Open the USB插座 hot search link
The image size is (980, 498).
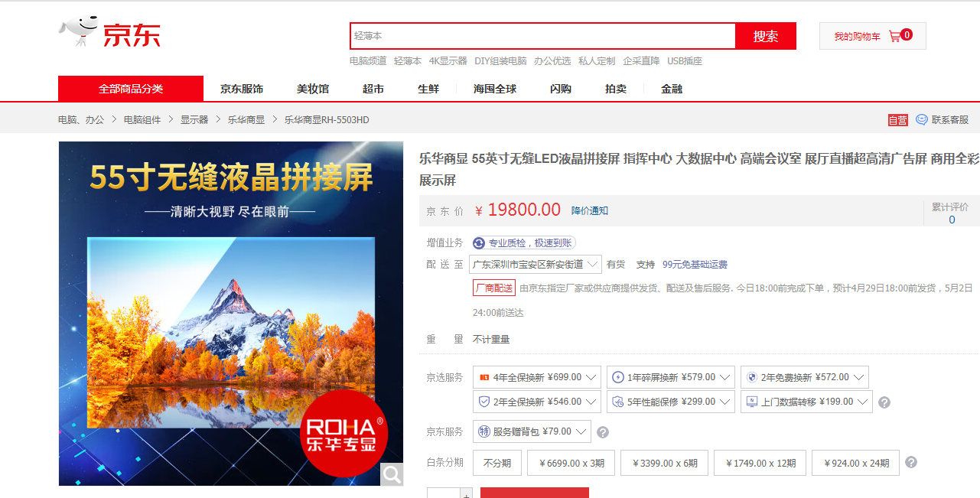tap(685, 61)
